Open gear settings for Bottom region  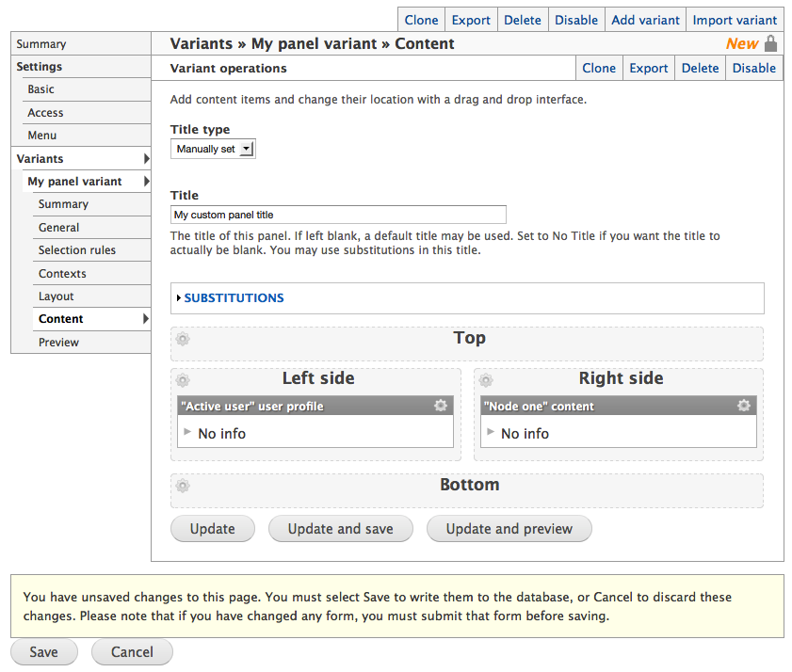pos(183,486)
